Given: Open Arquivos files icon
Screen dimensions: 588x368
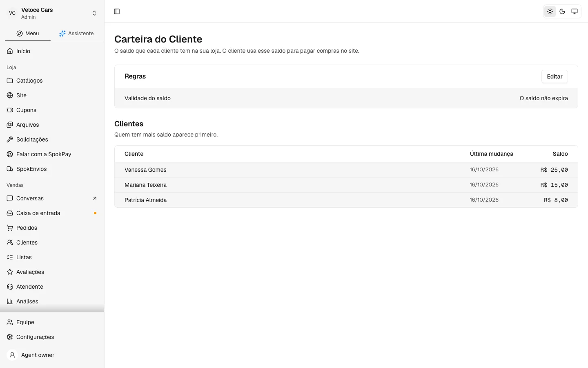Looking at the screenshot, I should 10,125.
